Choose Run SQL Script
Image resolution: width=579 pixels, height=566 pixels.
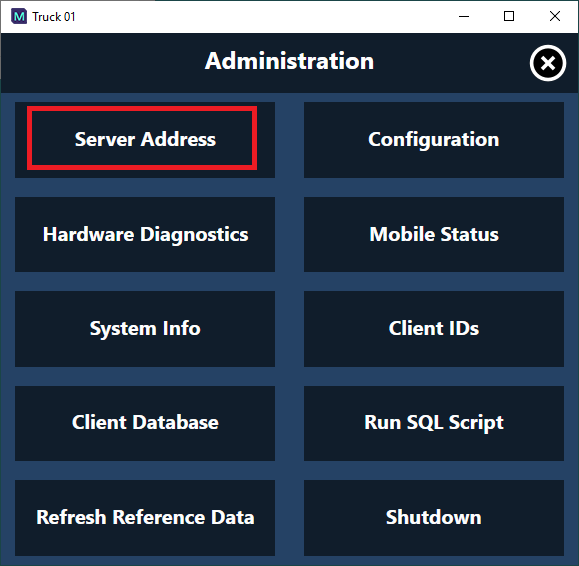pos(434,423)
